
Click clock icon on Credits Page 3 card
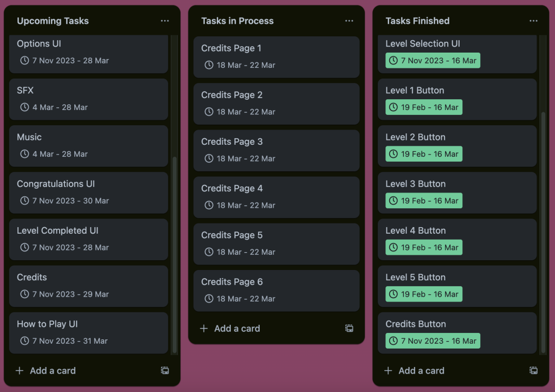209,159
